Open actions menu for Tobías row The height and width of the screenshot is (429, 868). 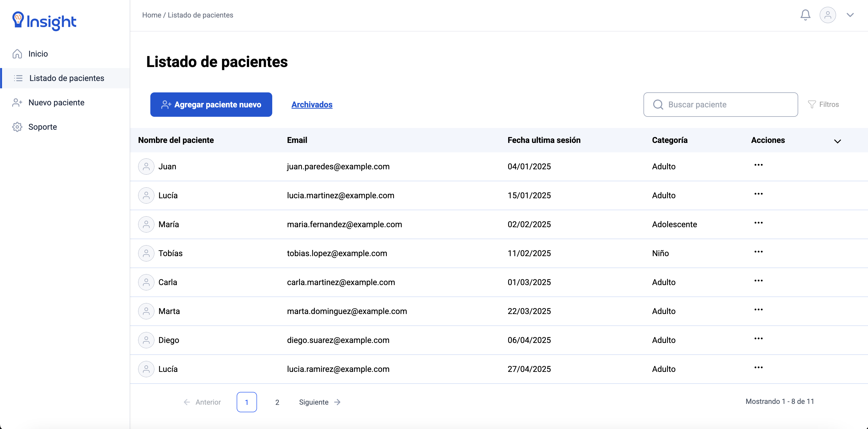pyautogui.click(x=759, y=252)
